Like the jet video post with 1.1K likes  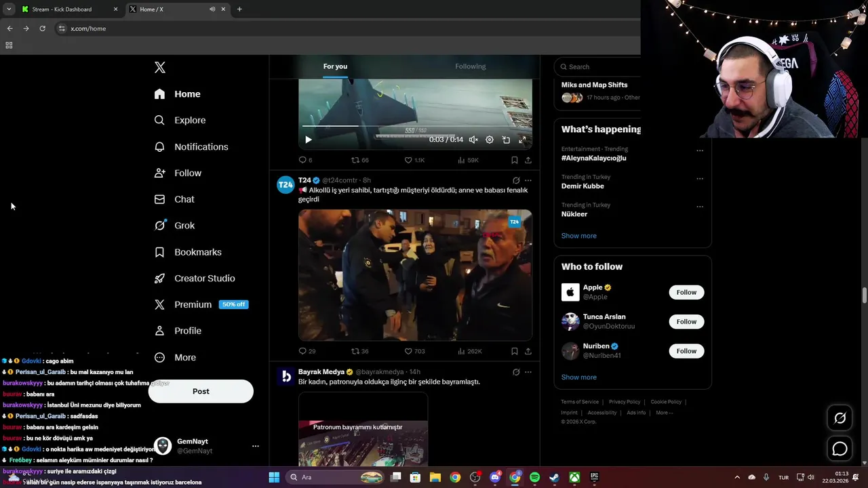tap(414, 160)
